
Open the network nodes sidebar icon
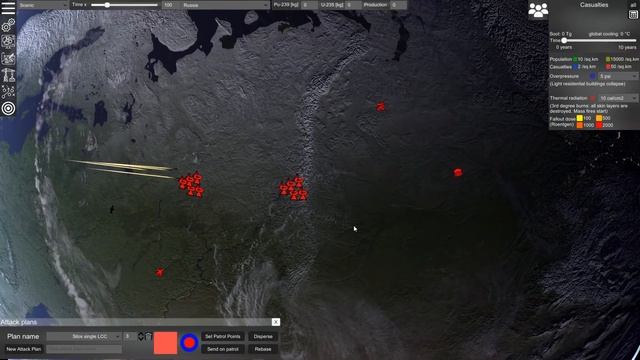pyautogui.click(x=8, y=92)
